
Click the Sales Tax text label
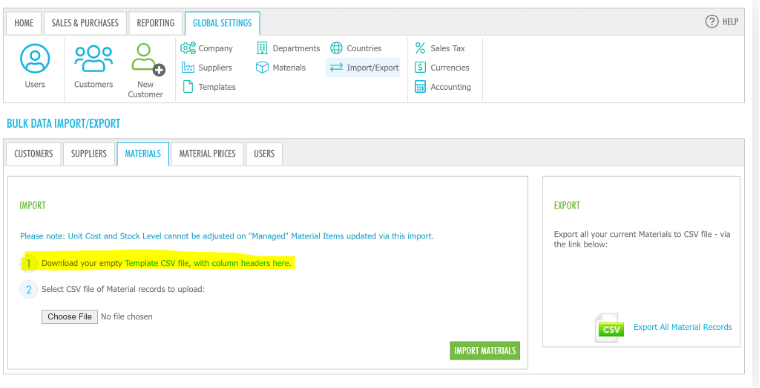[448, 48]
